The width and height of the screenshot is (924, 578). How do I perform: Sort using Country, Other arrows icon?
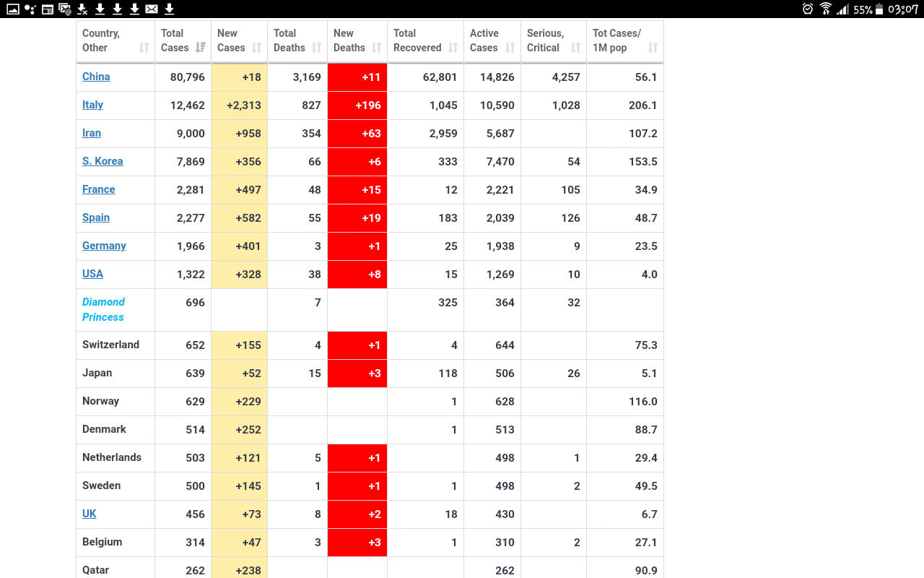144,48
